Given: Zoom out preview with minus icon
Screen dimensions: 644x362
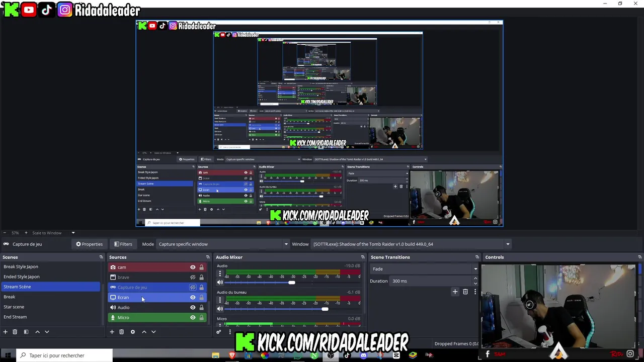Looking at the screenshot, I should pyautogui.click(x=5, y=233).
